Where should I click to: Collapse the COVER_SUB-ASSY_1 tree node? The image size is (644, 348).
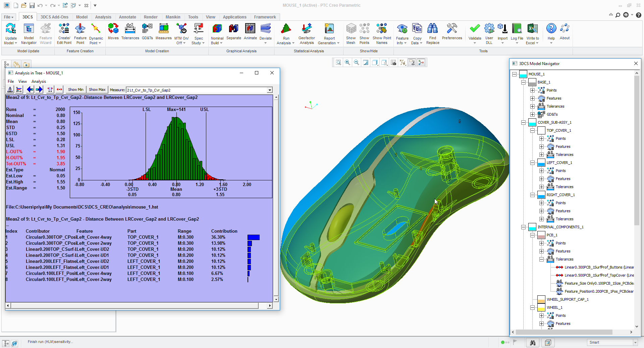[523, 122]
